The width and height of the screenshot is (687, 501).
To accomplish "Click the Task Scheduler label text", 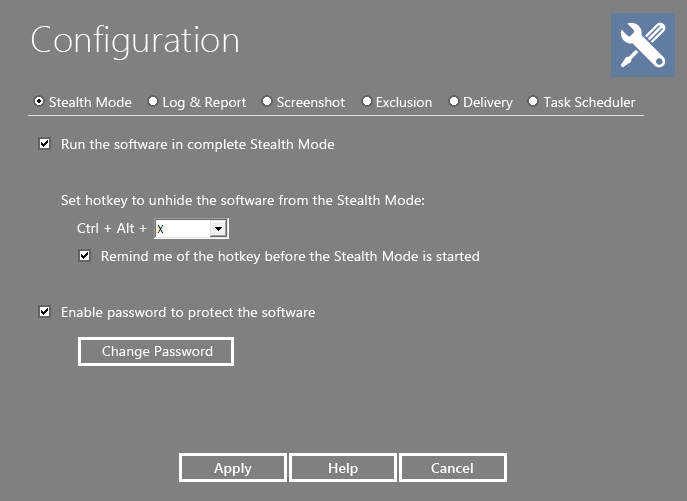I will [x=589, y=102].
